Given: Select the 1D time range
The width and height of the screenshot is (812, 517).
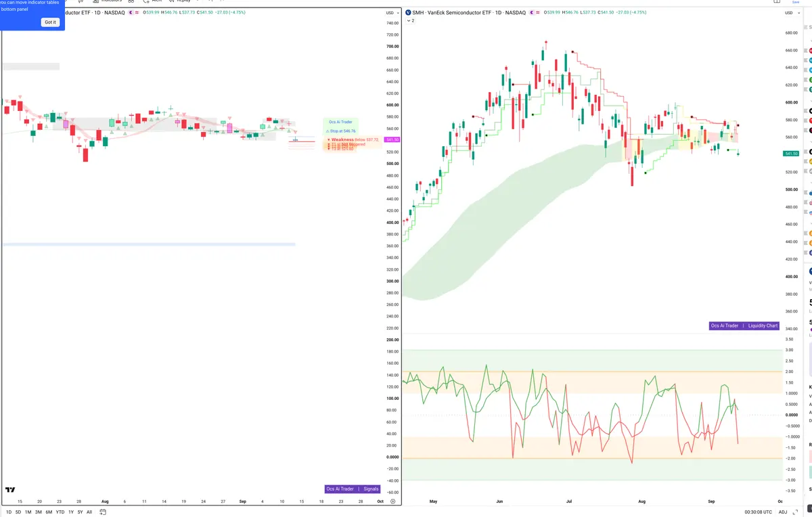Looking at the screenshot, I should click(x=9, y=512).
